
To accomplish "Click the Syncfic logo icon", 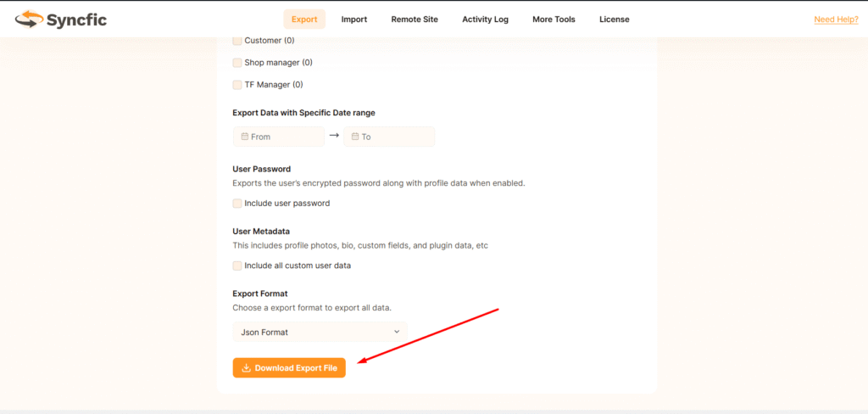I will 27,19.
